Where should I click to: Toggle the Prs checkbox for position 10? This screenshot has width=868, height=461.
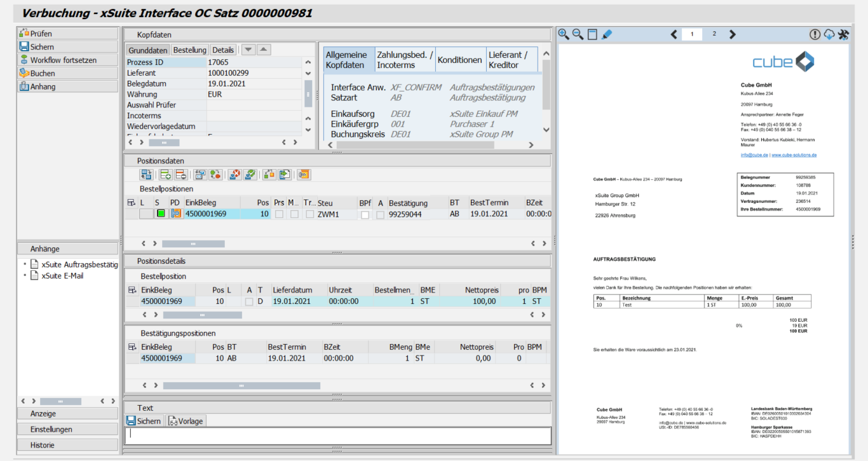(x=279, y=214)
